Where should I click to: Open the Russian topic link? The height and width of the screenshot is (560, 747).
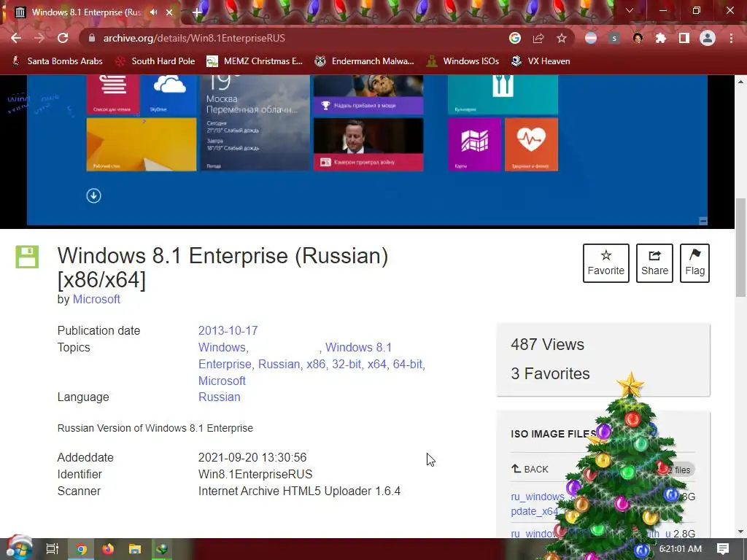point(279,364)
